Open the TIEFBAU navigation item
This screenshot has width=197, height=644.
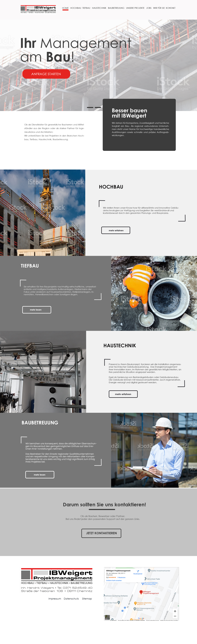pyautogui.click(x=86, y=8)
